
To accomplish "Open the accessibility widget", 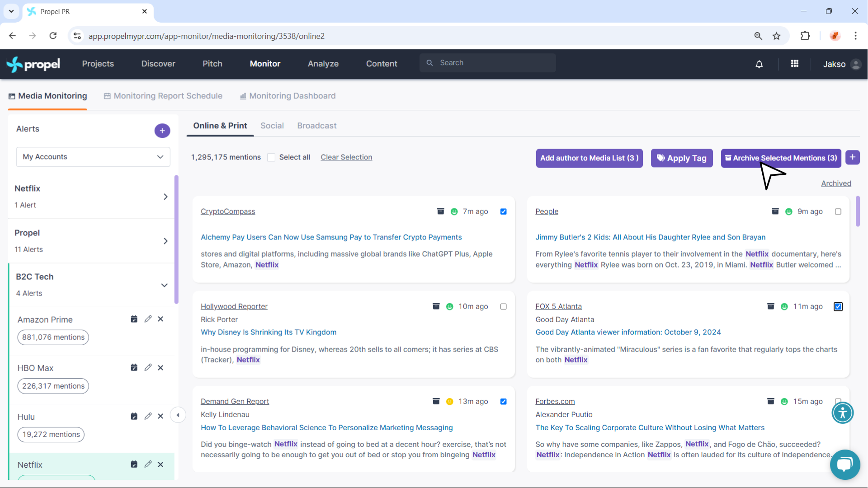I will [x=842, y=413].
